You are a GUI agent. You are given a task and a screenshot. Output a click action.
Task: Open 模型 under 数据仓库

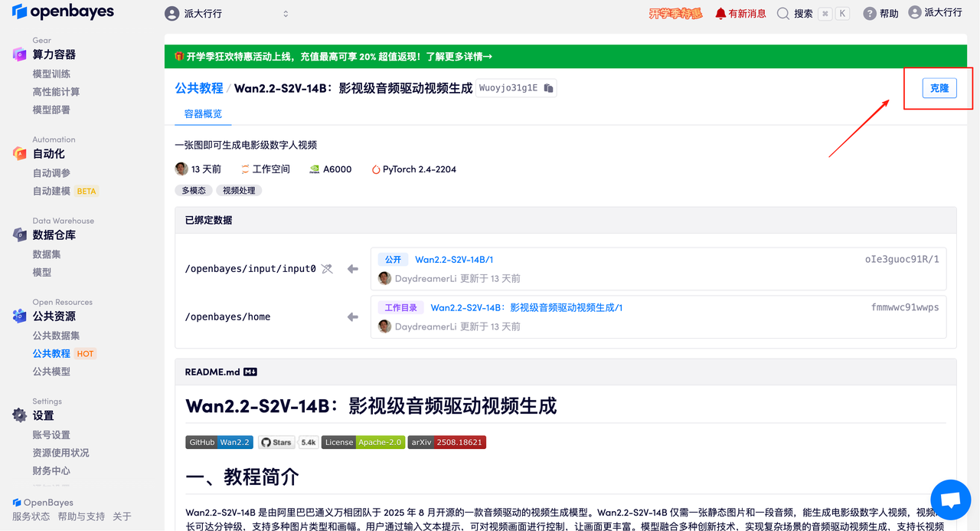(42, 272)
